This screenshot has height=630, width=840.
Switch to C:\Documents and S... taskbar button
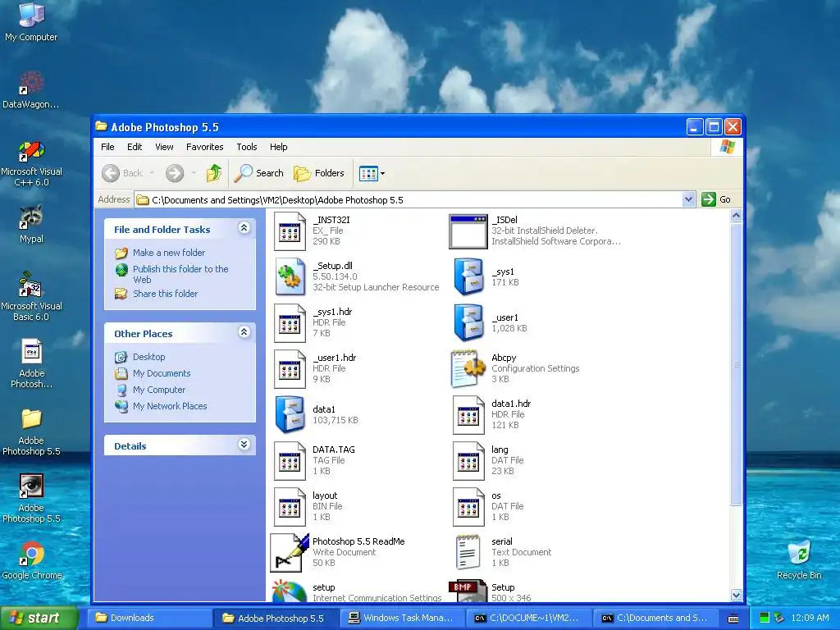pos(656,618)
